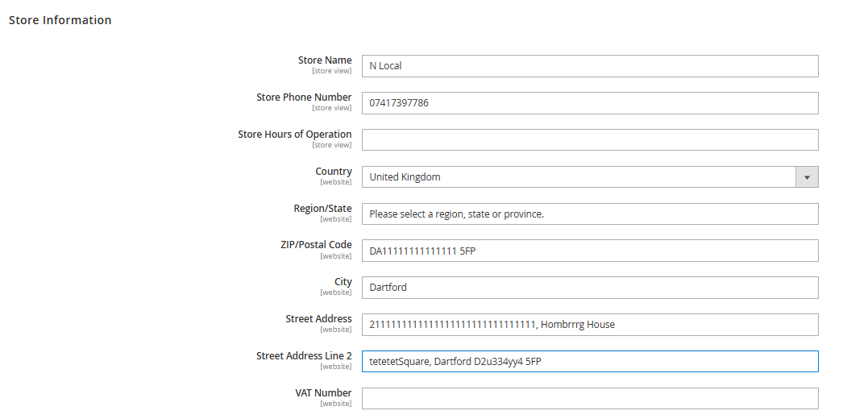Click the Store Hours of Operation label
Image resolution: width=868 pixels, height=419 pixels.
[295, 135]
